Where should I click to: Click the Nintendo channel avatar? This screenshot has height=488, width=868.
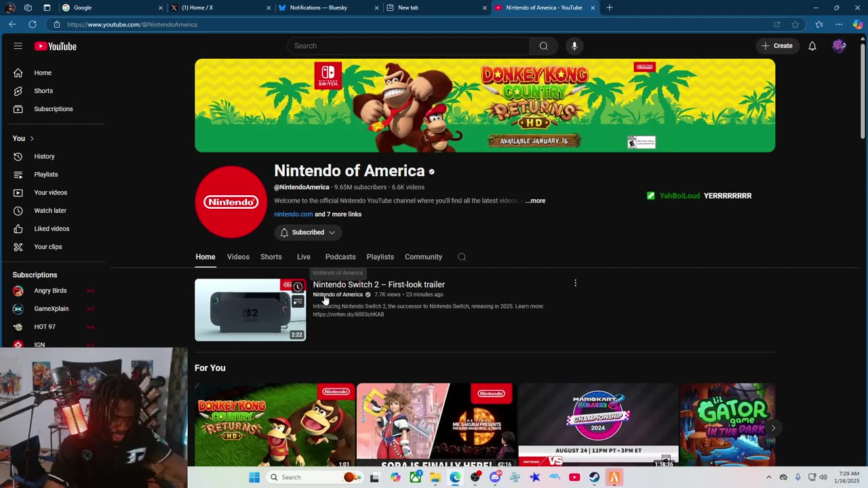231,202
